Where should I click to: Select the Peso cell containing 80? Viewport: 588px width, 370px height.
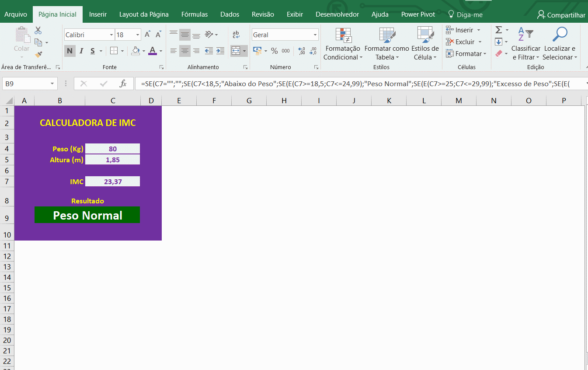tap(113, 149)
